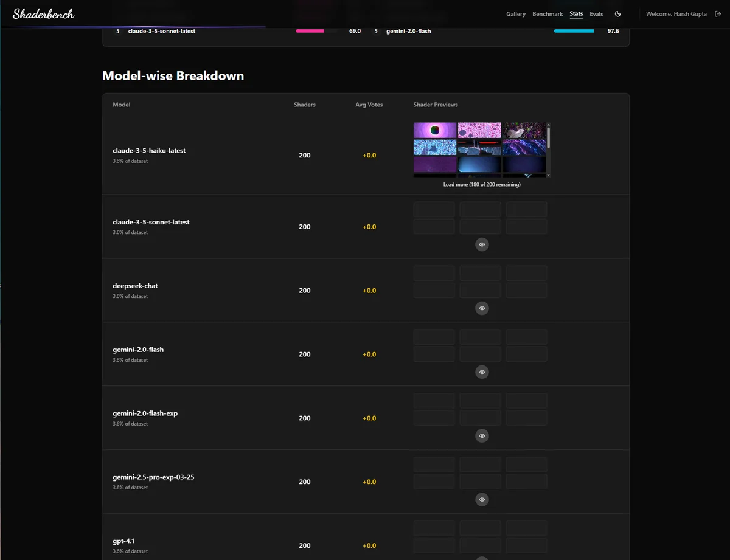This screenshot has width=730, height=560.
Task: Navigate to the Benchmark section
Action: point(547,13)
